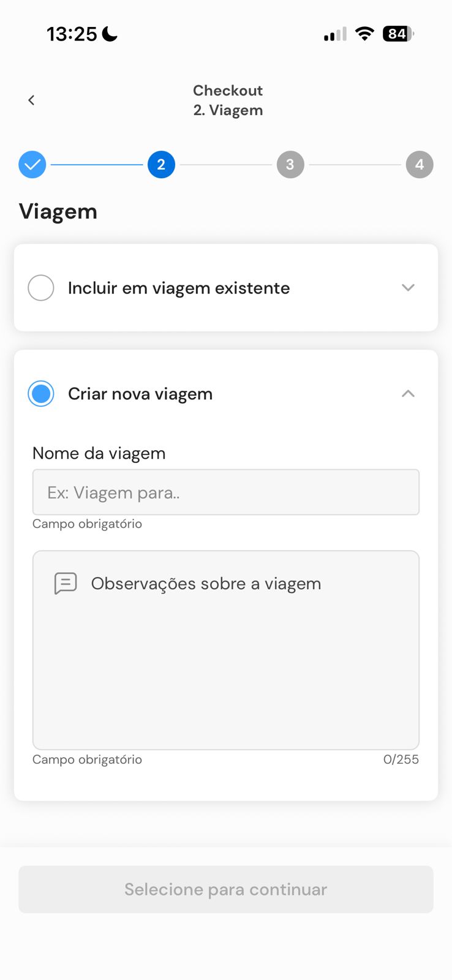The width and height of the screenshot is (452, 980).
Task: Tap the Wi-Fi icon in status bar
Action: click(x=365, y=34)
